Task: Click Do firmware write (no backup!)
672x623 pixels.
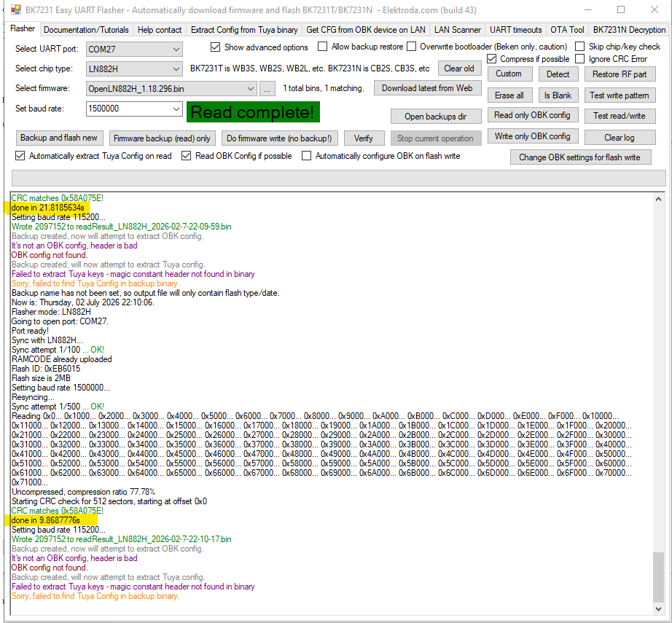Action: (x=279, y=138)
